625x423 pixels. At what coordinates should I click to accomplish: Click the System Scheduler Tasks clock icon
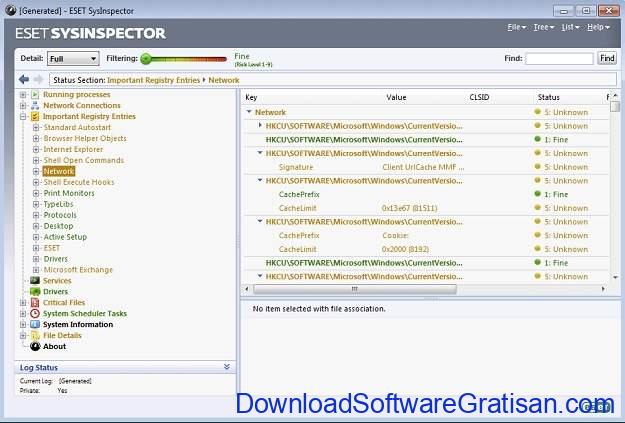pyautogui.click(x=35, y=313)
